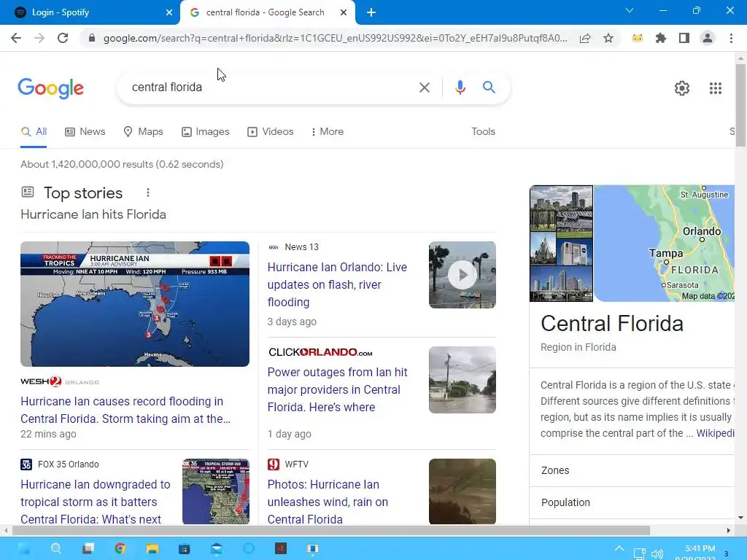Open Chrome from the taskbar
This screenshot has width=747, height=560.
point(120,548)
